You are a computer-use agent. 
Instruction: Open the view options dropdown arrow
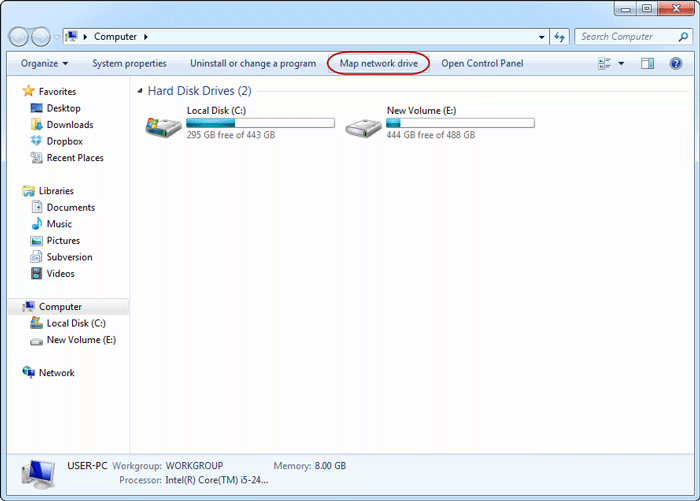point(621,63)
